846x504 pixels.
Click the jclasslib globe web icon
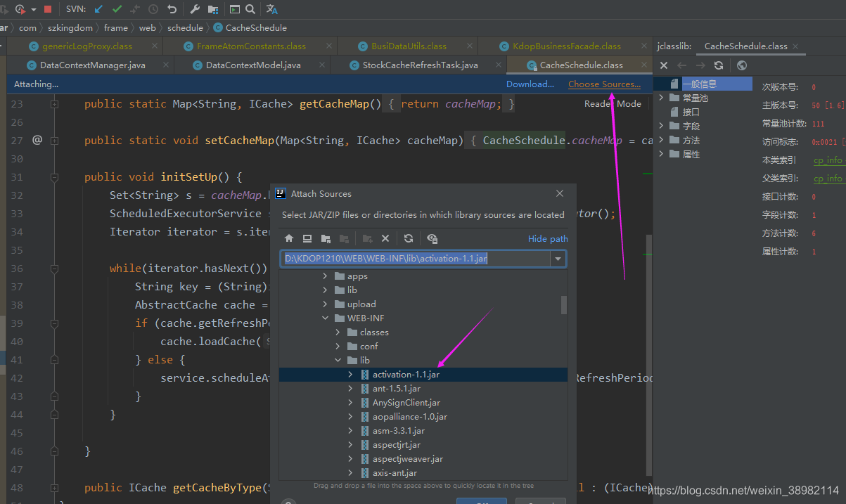(741, 65)
